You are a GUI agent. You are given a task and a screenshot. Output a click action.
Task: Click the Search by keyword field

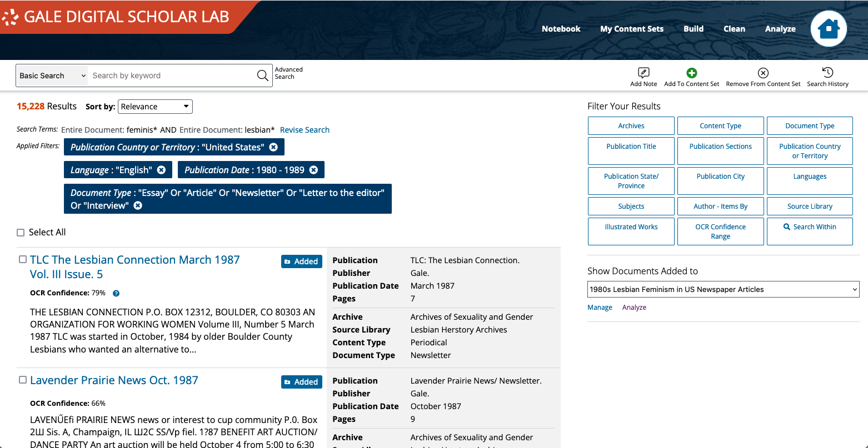172,75
